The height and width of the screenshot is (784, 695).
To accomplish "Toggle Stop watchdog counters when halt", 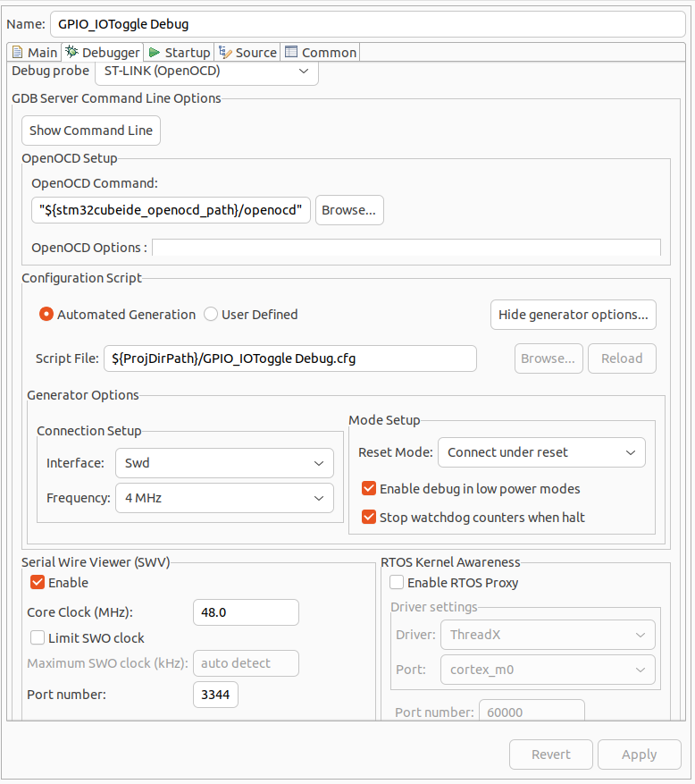I will [x=369, y=517].
